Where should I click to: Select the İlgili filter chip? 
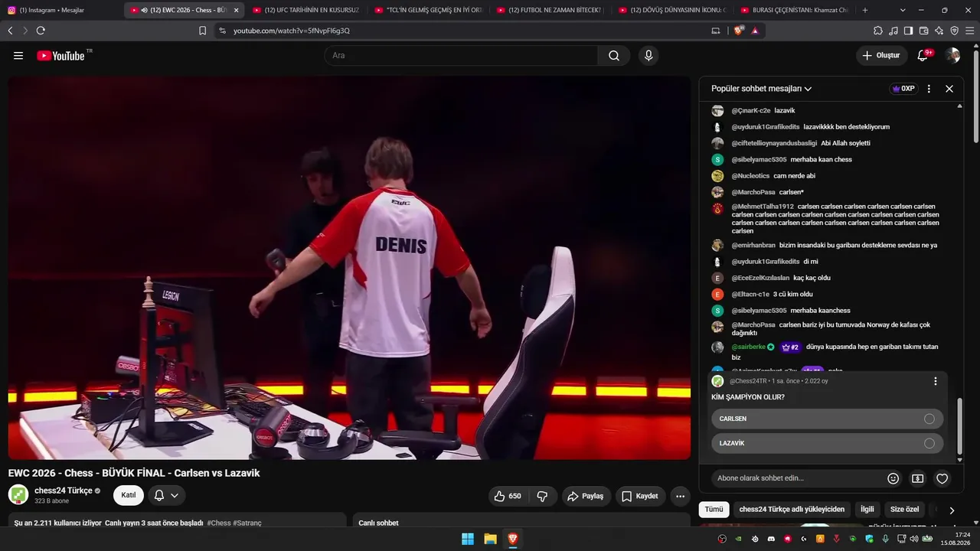[x=867, y=510]
